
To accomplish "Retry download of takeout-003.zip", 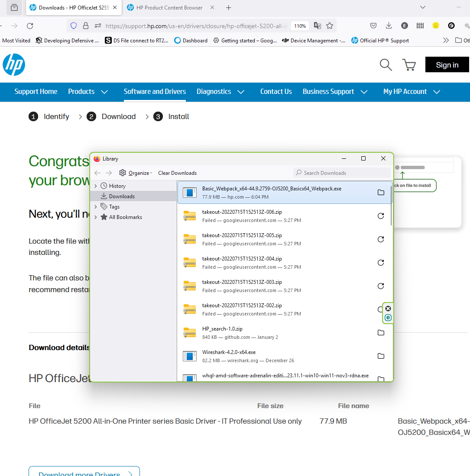I will 381,286.
